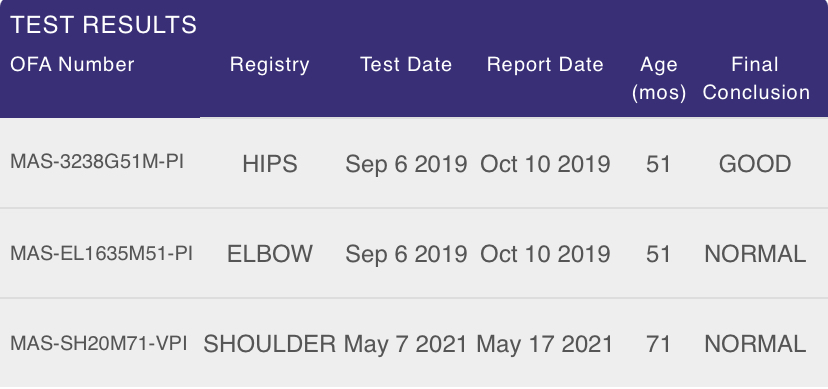Click the Final Conclusion column header
Viewport: 828px width, 389px height.
(x=756, y=78)
